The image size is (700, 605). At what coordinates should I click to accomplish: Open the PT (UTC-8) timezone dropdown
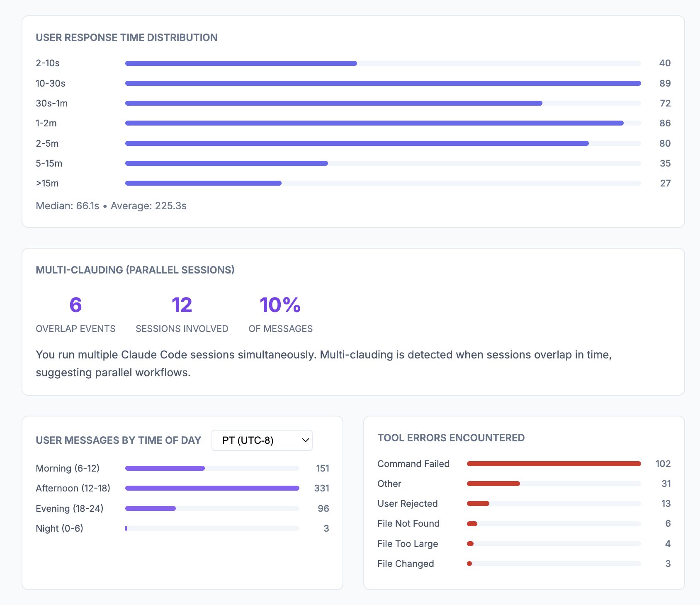(x=262, y=440)
